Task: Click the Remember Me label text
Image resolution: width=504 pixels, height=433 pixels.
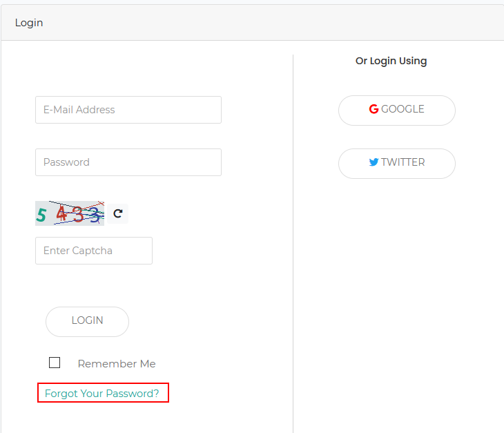Action: tap(117, 364)
